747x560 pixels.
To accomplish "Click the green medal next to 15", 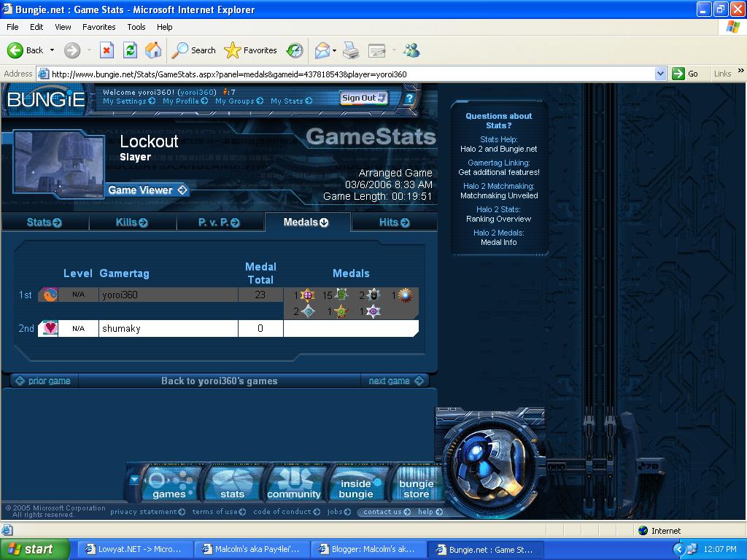I will [x=341, y=295].
